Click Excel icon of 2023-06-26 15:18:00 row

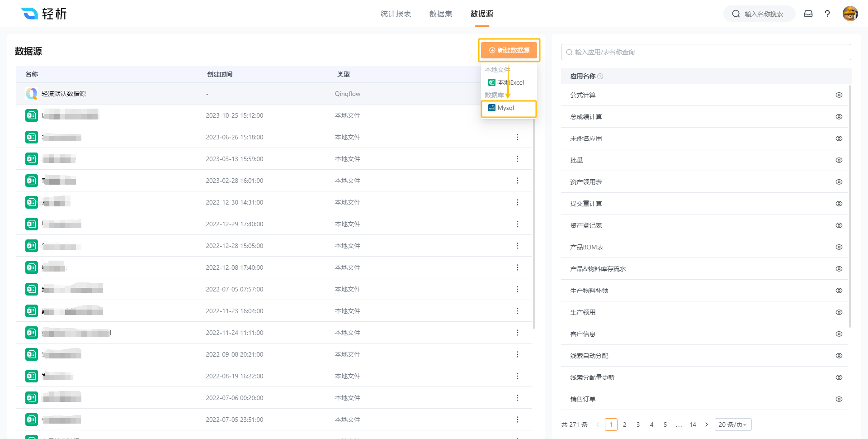point(31,137)
